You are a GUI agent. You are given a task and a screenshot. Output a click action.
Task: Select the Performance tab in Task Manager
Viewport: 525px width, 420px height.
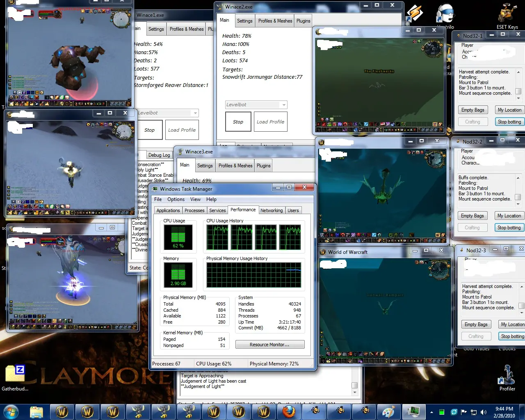click(x=243, y=210)
